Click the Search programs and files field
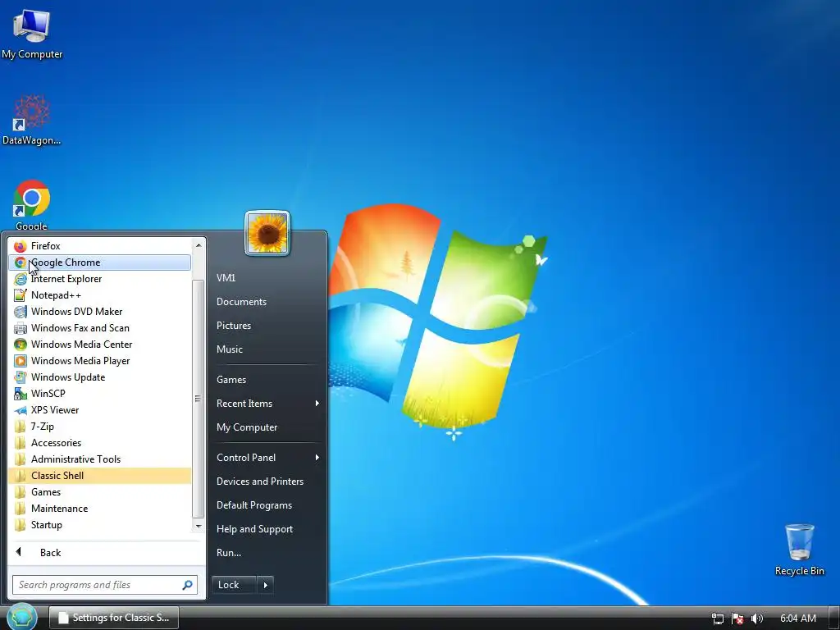This screenshot has width=840, height=630. pos(98,585)
